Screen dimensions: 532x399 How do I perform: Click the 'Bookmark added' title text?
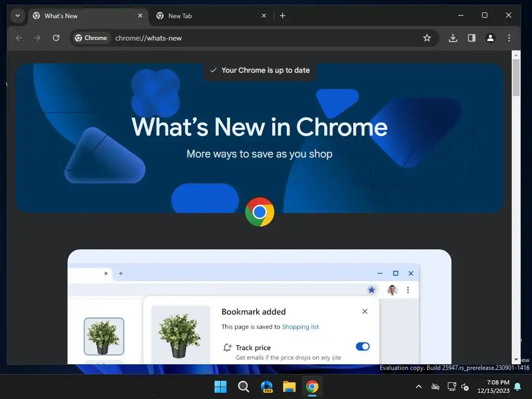coord(254,312)
